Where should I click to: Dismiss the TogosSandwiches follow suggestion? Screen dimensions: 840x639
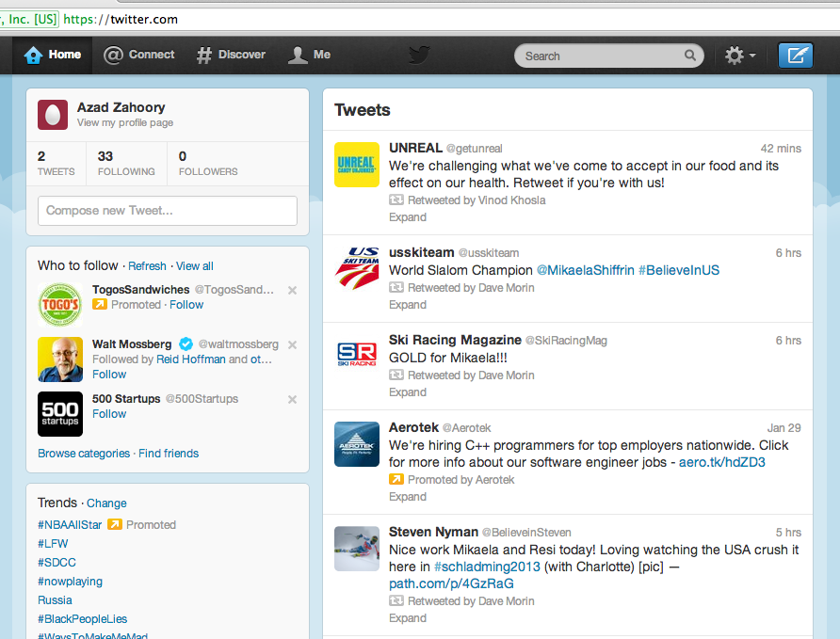(292, 290)
